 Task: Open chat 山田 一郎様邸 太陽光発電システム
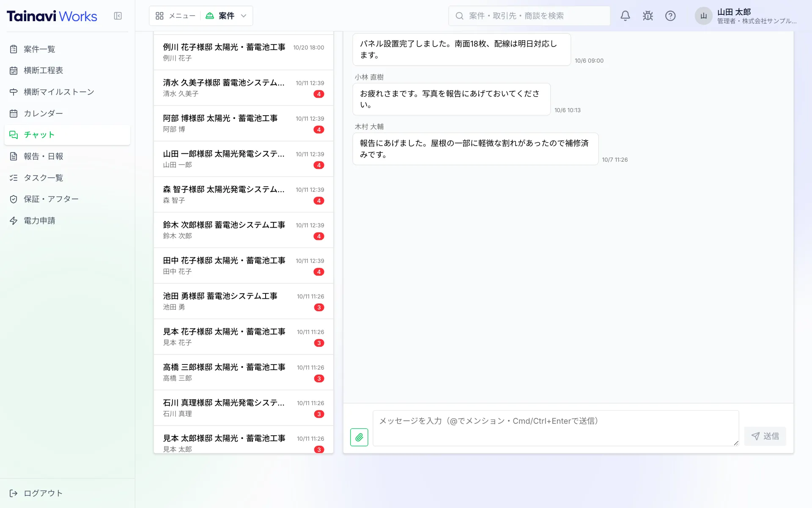coord(244,159)
